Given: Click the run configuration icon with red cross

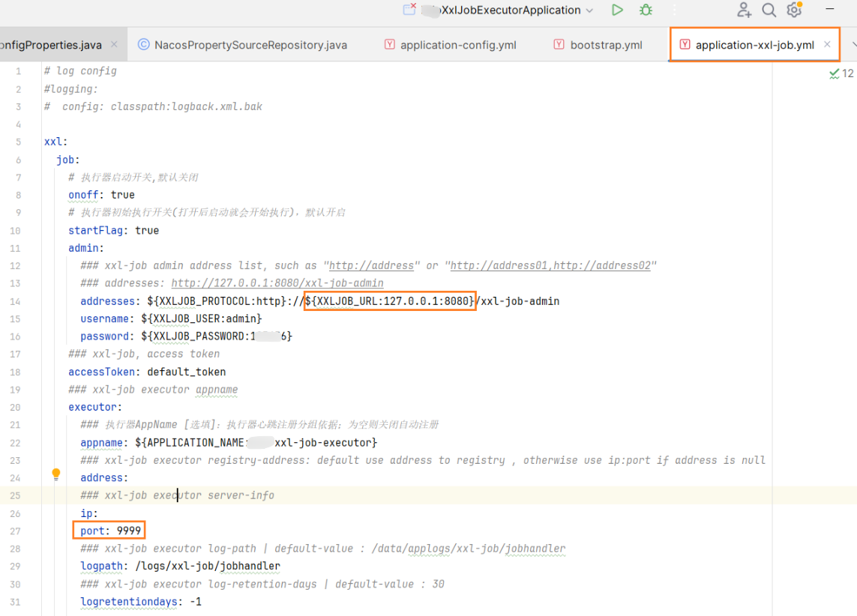Looking at the screenshot, I should point(409,9).
